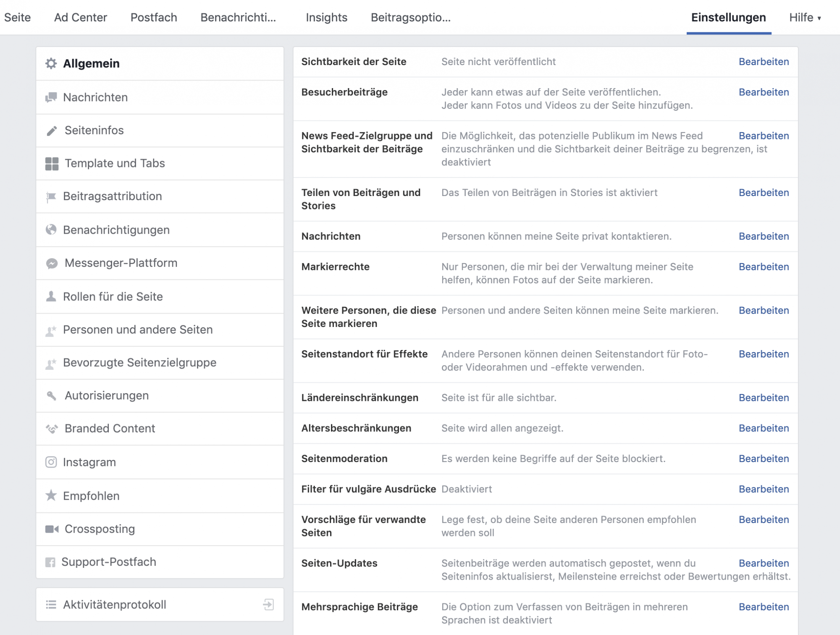The height and width of the screenshot is (635, 840).
Task: Open the Postfach tab
Action: pyautogui.click(x=154, y=18)
